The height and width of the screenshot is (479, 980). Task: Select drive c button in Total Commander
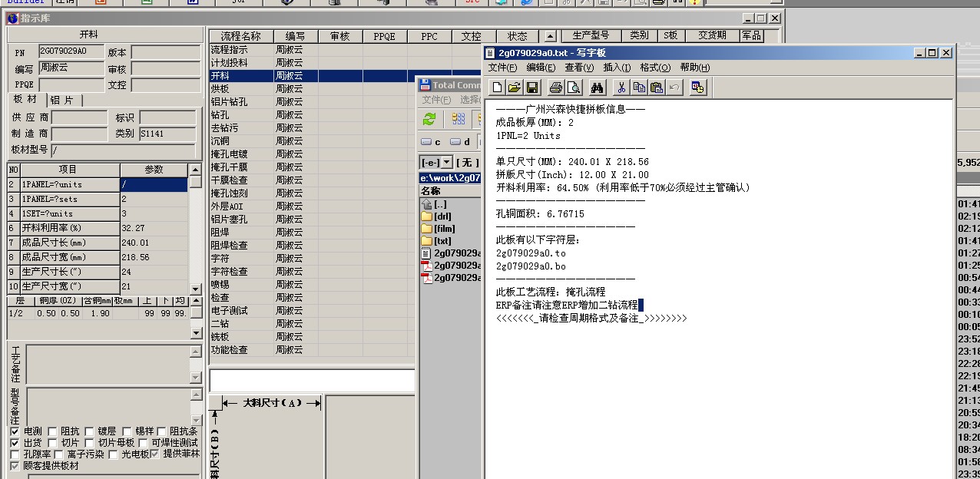(x=431, y=142)
